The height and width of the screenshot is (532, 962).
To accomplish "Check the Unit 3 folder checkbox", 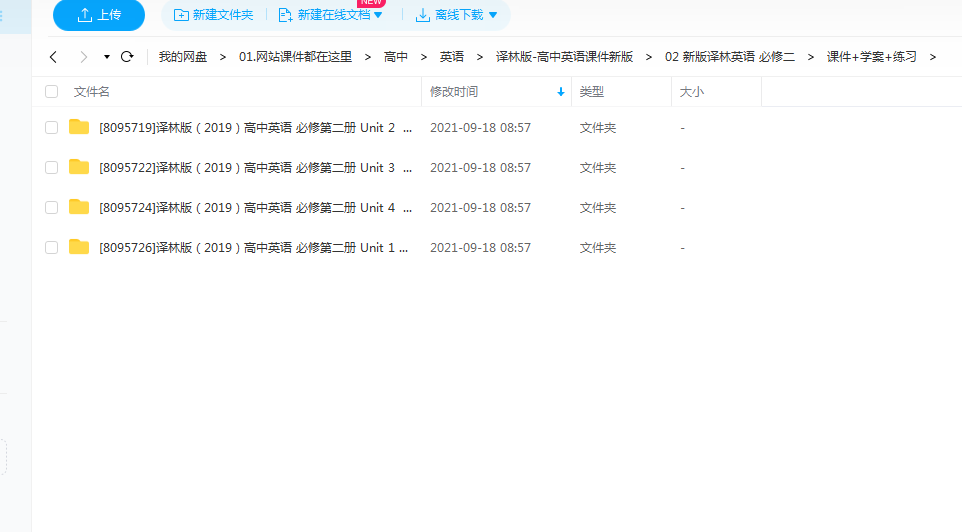I will coord(52,168).
